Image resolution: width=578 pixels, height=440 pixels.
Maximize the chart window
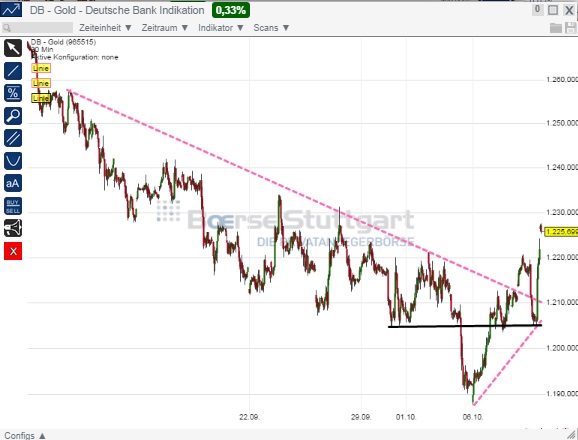click(553, 10)
